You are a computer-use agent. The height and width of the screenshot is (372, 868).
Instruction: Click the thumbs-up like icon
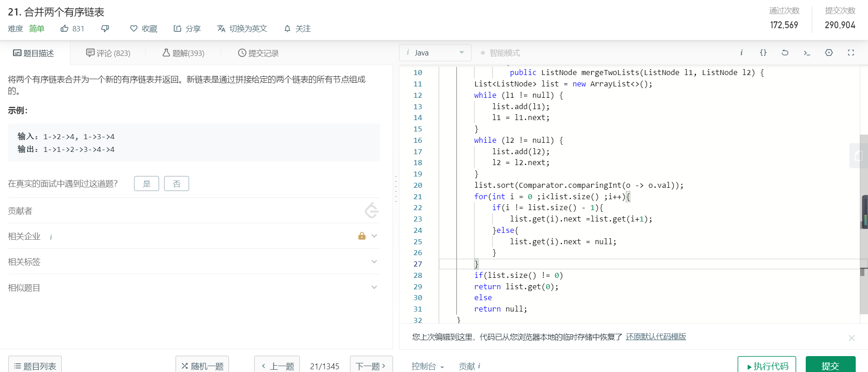pos(65,29)
